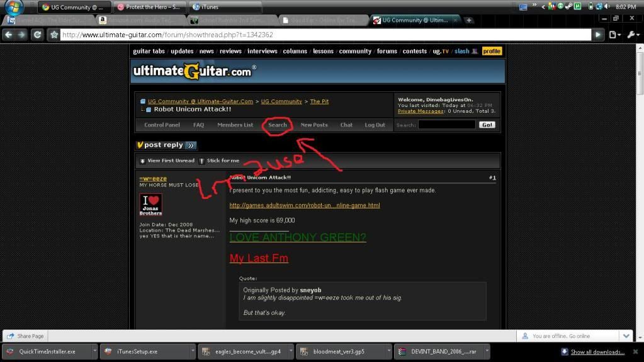Click Show all downloads

click(x=597, y=352)
